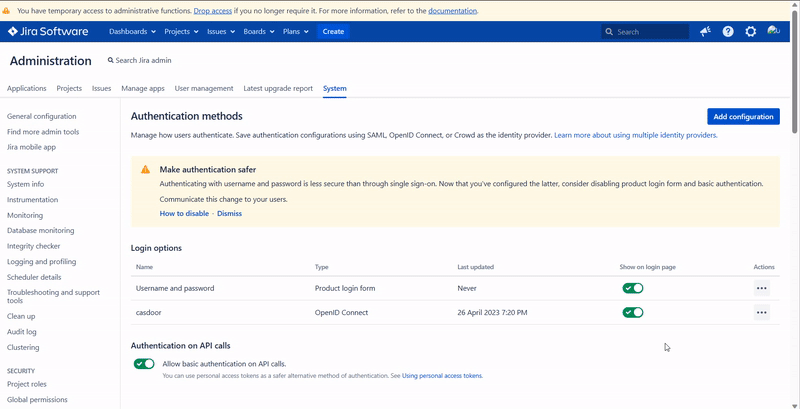Screen dimensions: 800x409
Task: Open the user profile avatar
Action: click(x=773, y=32)
